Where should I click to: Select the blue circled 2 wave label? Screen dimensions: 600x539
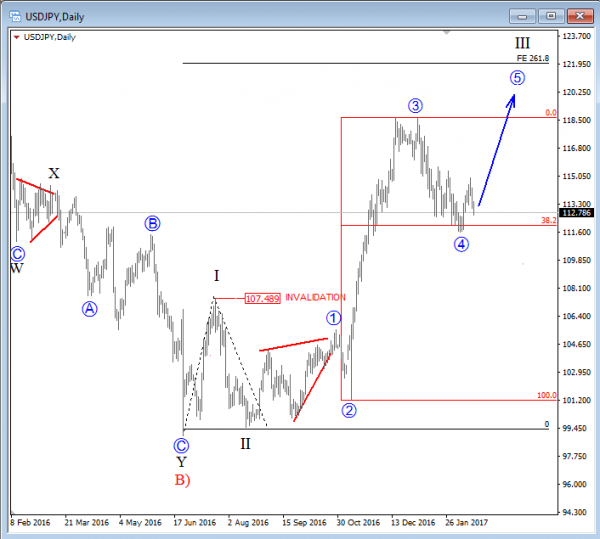(x=349, y=410)
